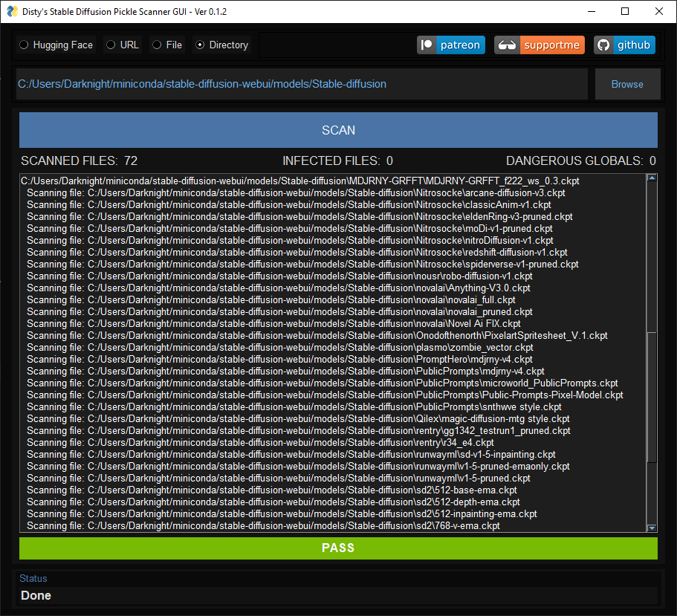Viewport: 677px width, 616px height.
Task: Click the novalai_full.ckpt log line
Action: click(271, 299)
